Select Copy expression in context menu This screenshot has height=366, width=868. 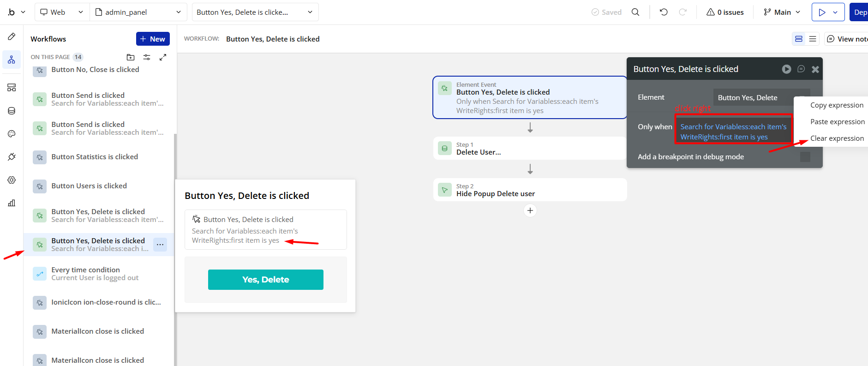pos(837,105)
